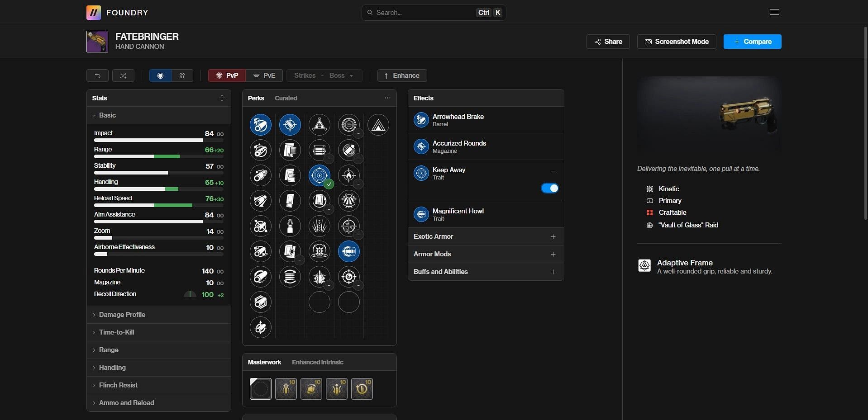Click the Impact stat bar
Viewport: 868px width, 420px height.
click(x=158, y=140)
